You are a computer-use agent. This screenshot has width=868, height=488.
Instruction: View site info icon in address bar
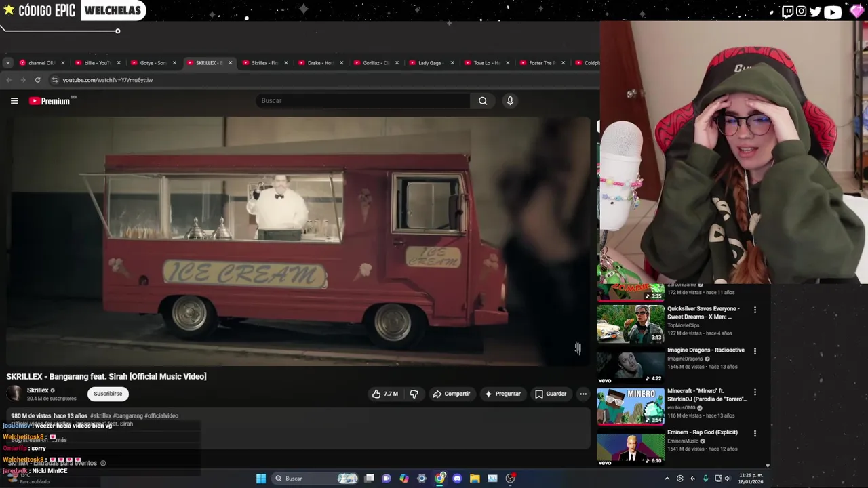pos(54,80)
